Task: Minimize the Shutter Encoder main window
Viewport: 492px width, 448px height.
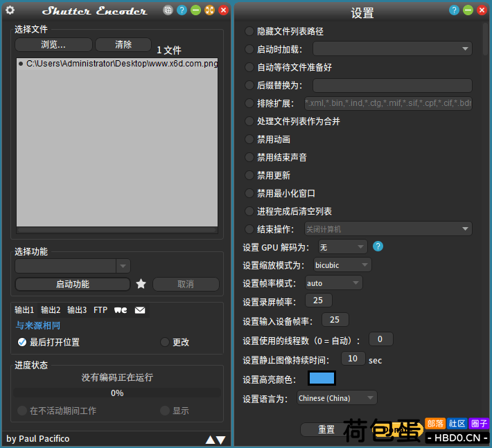Action: 195,10
